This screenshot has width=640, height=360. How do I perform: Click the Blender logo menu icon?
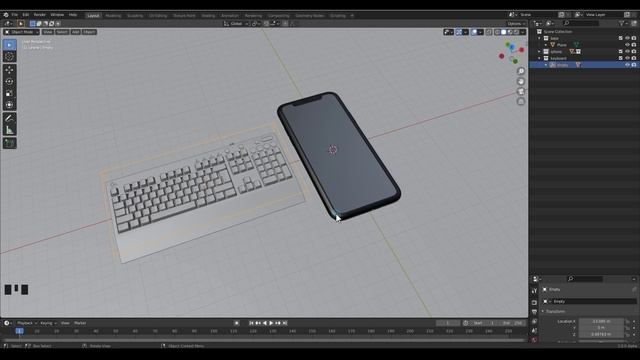click(x=6, y=15)
